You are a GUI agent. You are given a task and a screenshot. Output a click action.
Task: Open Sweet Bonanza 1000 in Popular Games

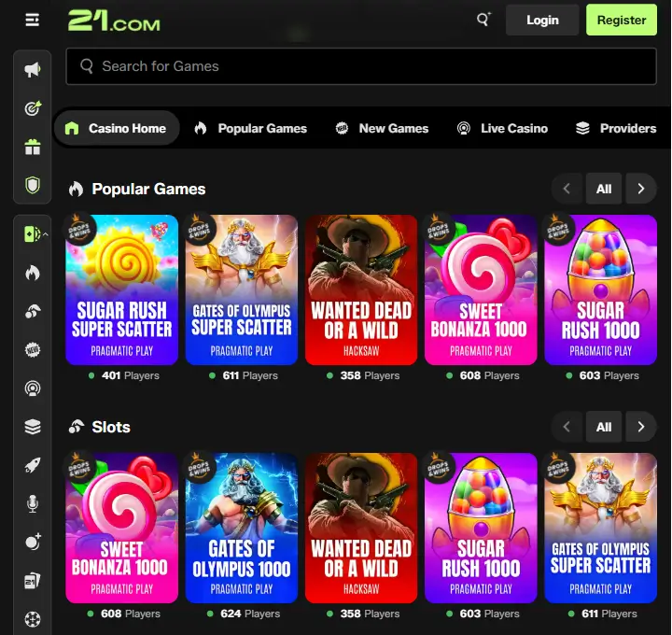481,289
